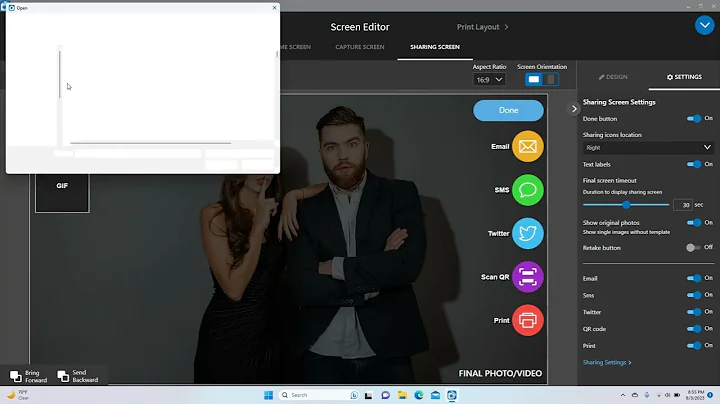Viewport: 720px width, 404px height.
Task: Turn off the Text labels switch
Action: coord(694,164)
